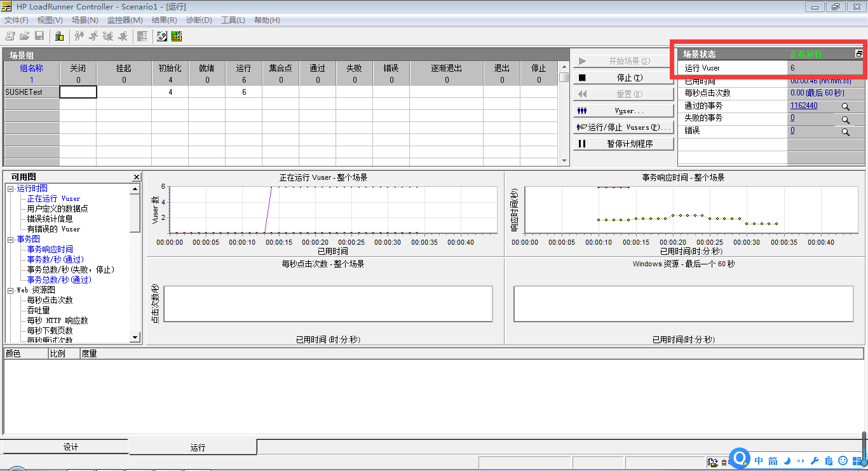Select 事务响应时间 in the graph tree
Viewport: 868px width, 471px height.
coord(50,249)
